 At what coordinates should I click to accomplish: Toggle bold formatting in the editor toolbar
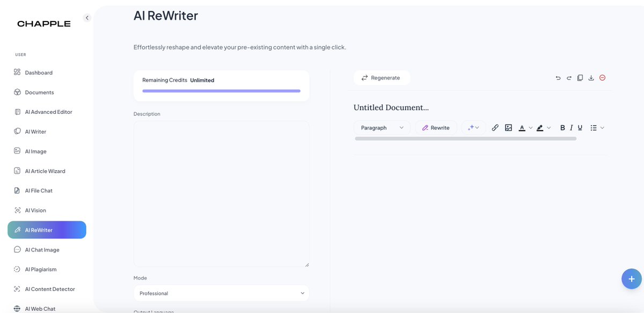(x=562, y=127)
